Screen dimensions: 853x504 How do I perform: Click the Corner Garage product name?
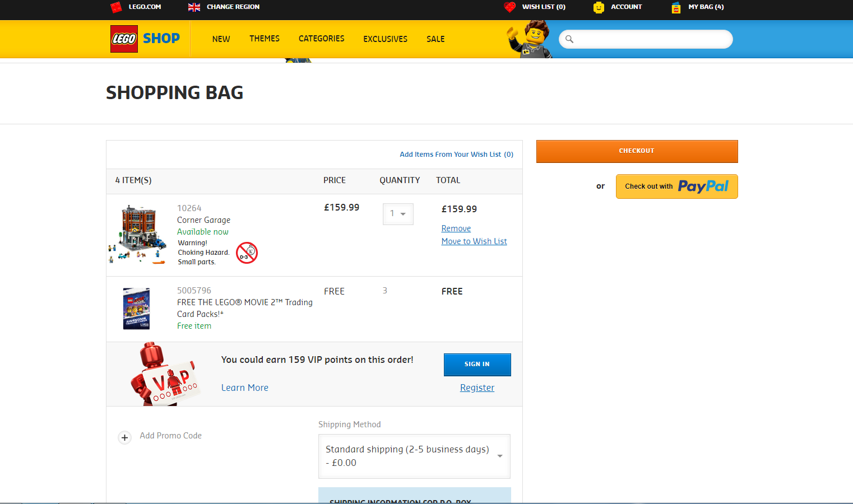tap(204, 220)
